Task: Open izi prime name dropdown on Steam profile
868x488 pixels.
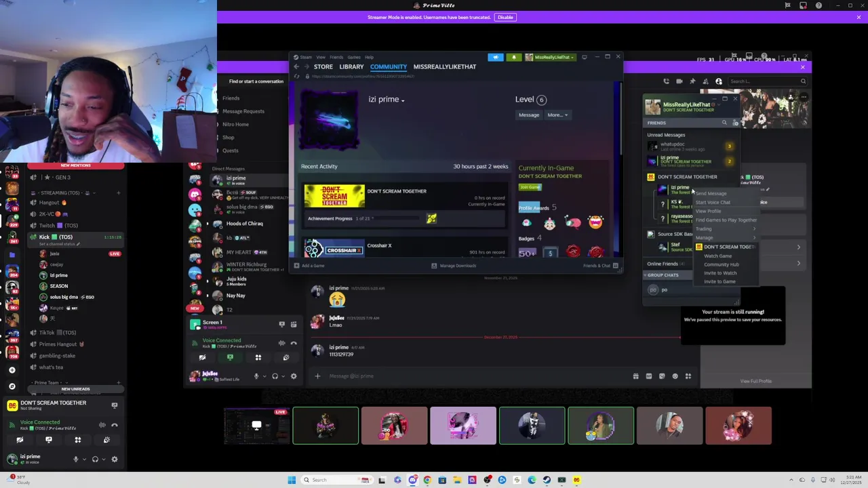Action: (x=403, y=100)
